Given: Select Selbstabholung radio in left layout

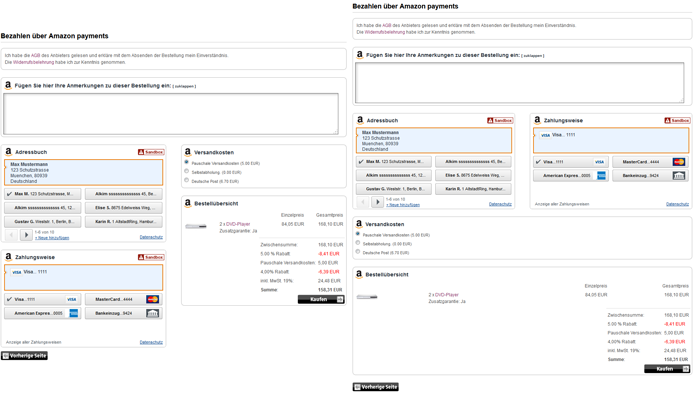Looking at the screenshot, I should click(x=187, y=171).
